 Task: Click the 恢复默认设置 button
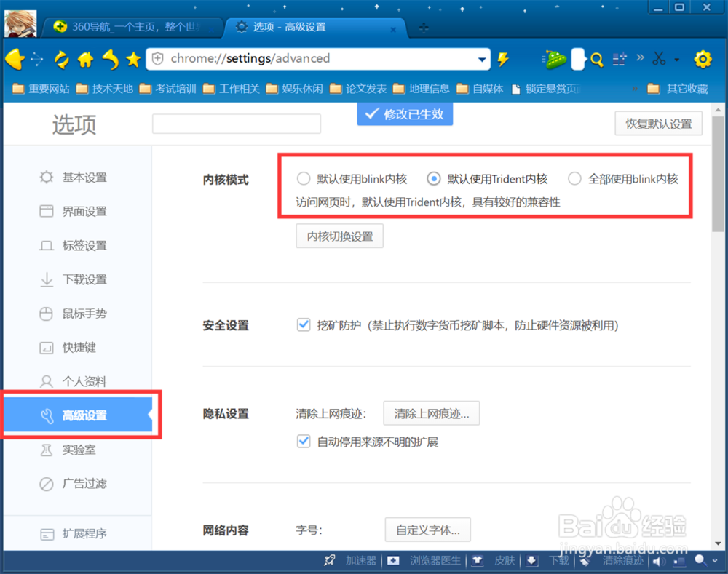(658, 124)
